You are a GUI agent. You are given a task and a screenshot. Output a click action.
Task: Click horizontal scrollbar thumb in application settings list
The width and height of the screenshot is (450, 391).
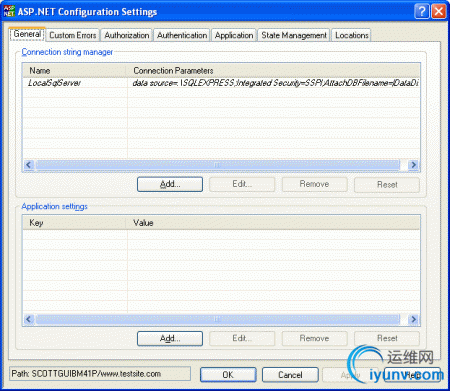[218, 319]
